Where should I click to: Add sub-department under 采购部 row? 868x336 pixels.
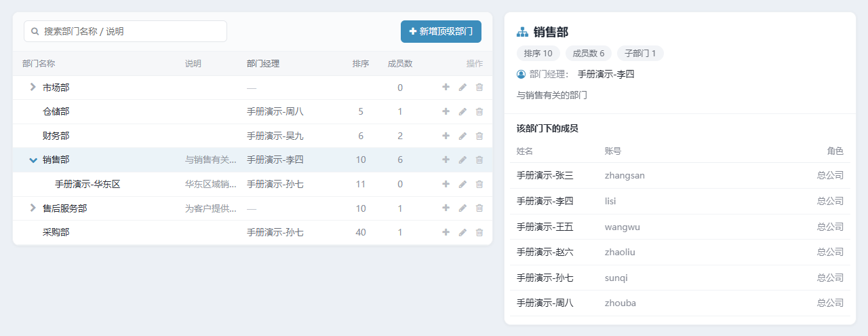pyautogui.click(x=446, y=232)
